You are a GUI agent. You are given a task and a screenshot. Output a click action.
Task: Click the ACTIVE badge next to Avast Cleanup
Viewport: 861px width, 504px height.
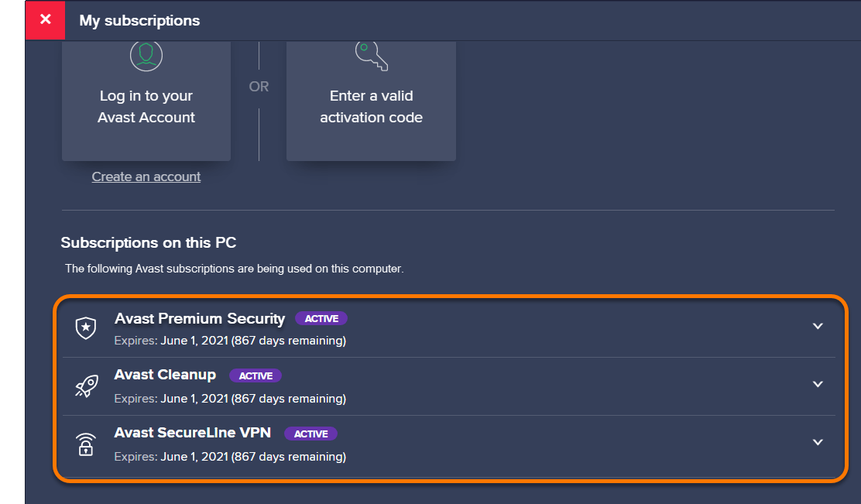(x=256, y=375)
